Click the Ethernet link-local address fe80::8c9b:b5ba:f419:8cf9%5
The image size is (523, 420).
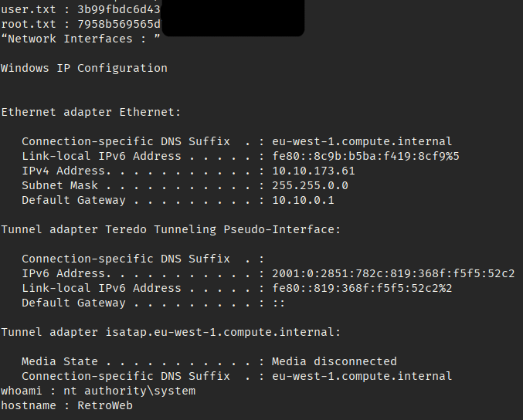pos(365,156)
